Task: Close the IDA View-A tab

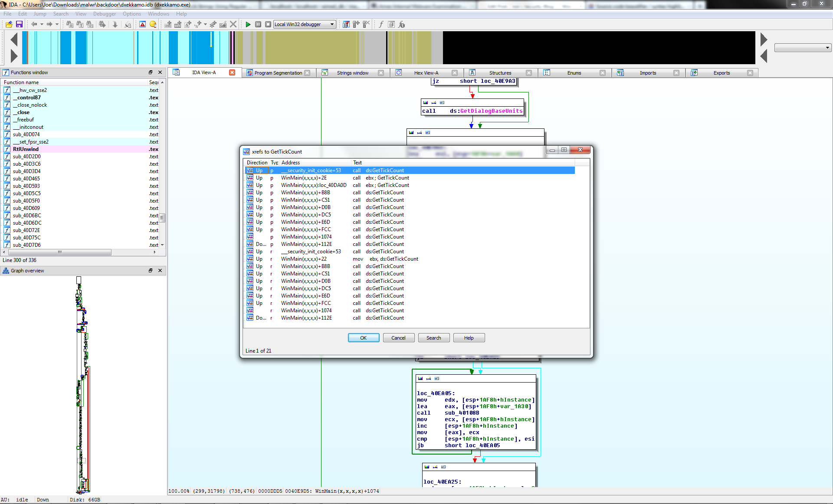Action: (x=232, y=72)
